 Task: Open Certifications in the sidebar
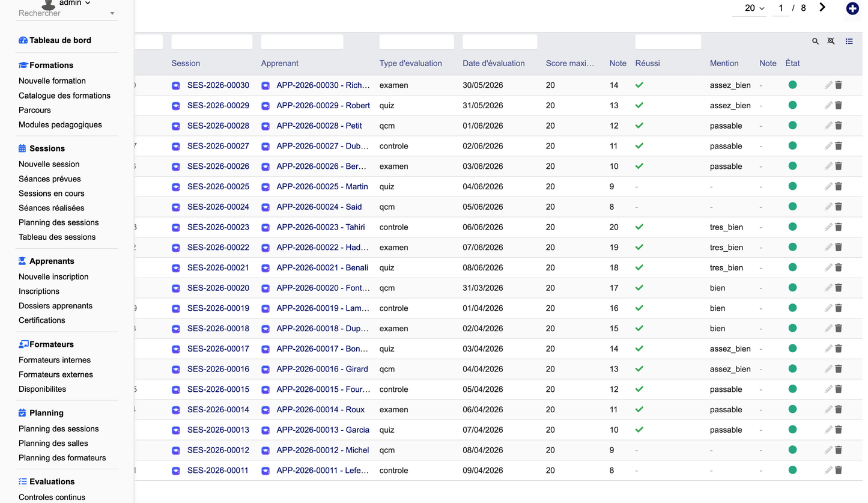[42, 320]
